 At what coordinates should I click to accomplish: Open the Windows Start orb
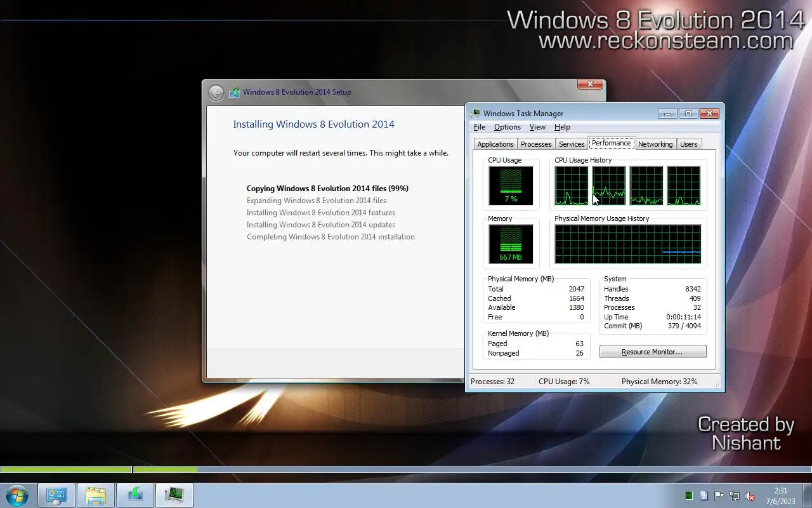tap(16, 495)
